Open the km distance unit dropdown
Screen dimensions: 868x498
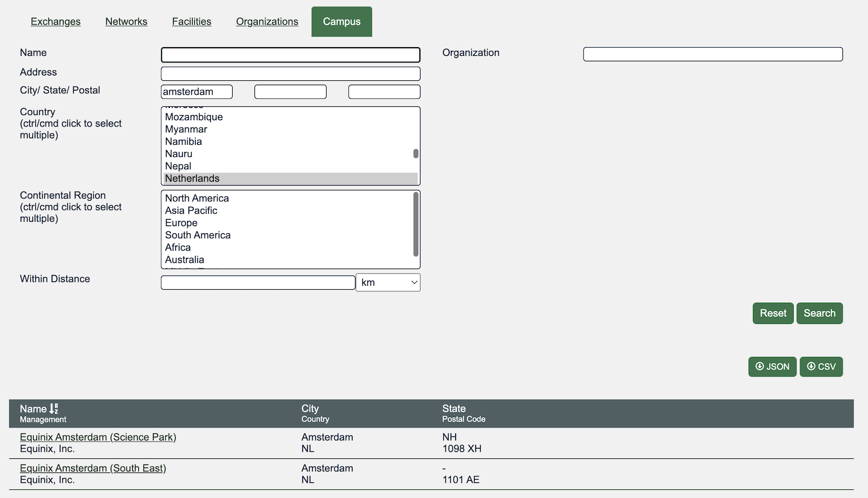click(x=388, y=283)
